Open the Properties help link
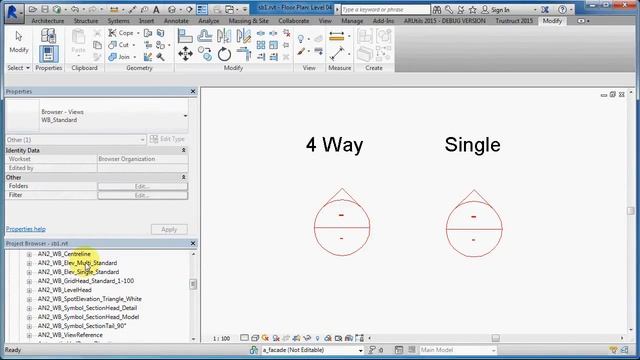640x360 pixels. pos(26,229)
